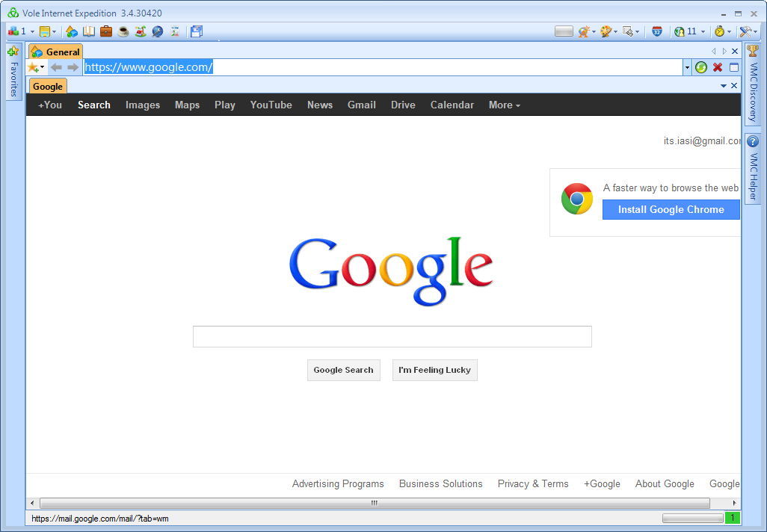Expand the paint palette dropdown arrow
The height and width of the screenshot is (532, 767).
tap(615, 32)
